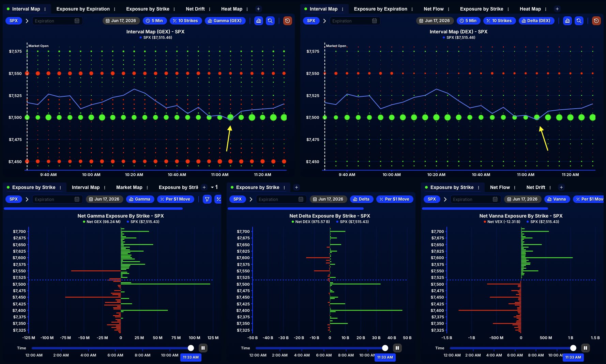Add new tab in top-right panel

557,9
